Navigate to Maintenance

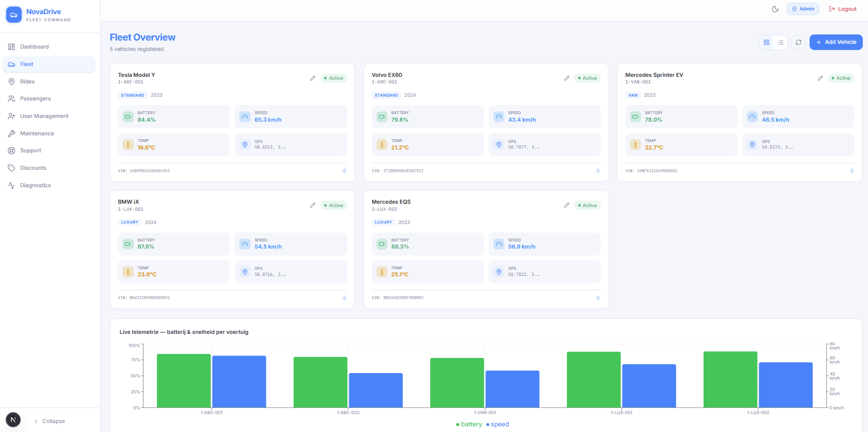click(x=49, y=133)
